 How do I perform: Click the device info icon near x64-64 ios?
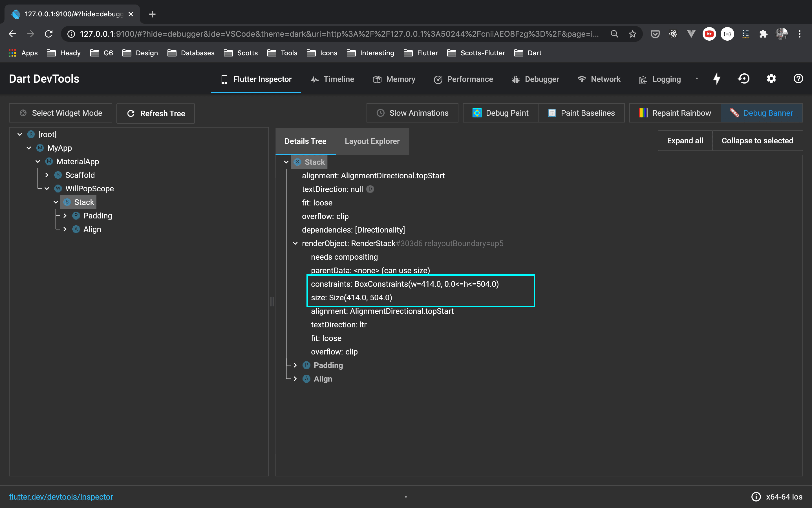click(x=756, y=497)
